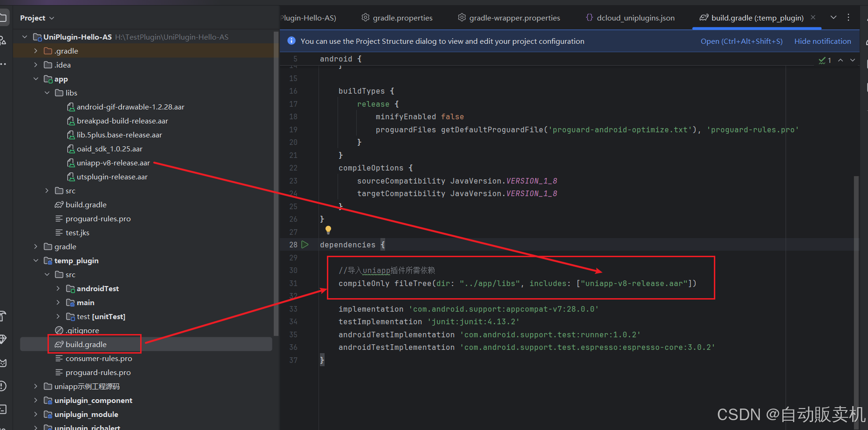Click the .gitignore file icon
868x430 pixels.
click(x=59, y=330)
